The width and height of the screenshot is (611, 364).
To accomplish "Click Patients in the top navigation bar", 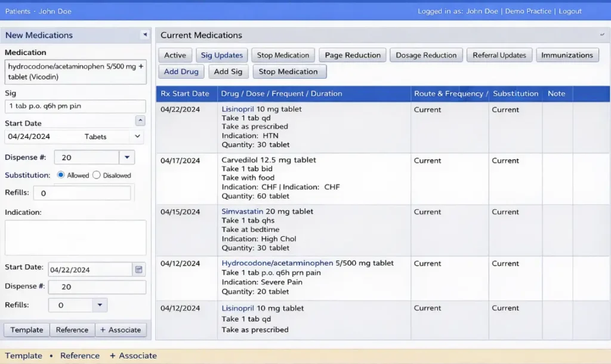I will [17, 11].
